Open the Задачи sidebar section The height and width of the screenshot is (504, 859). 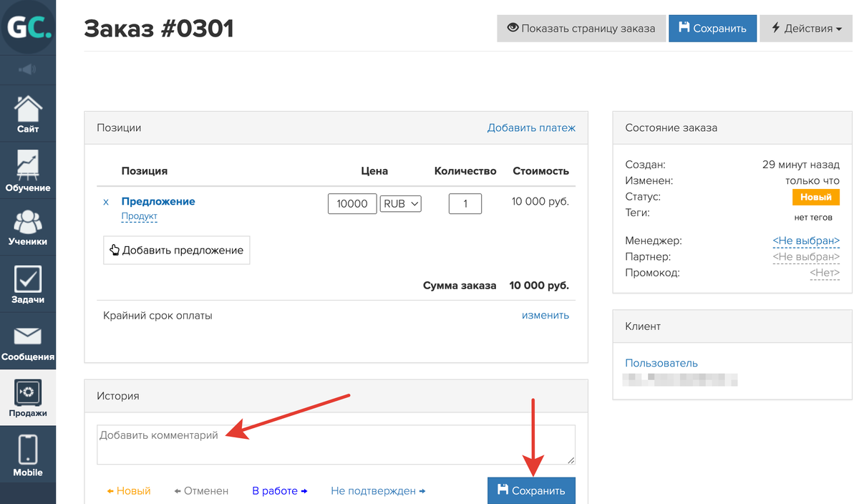(28, 284)
